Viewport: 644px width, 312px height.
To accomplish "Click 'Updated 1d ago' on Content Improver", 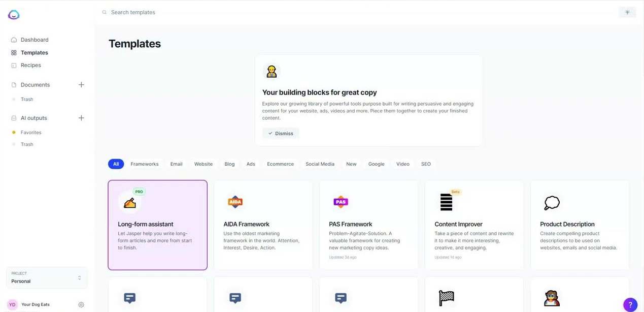I will click(448, 258).
